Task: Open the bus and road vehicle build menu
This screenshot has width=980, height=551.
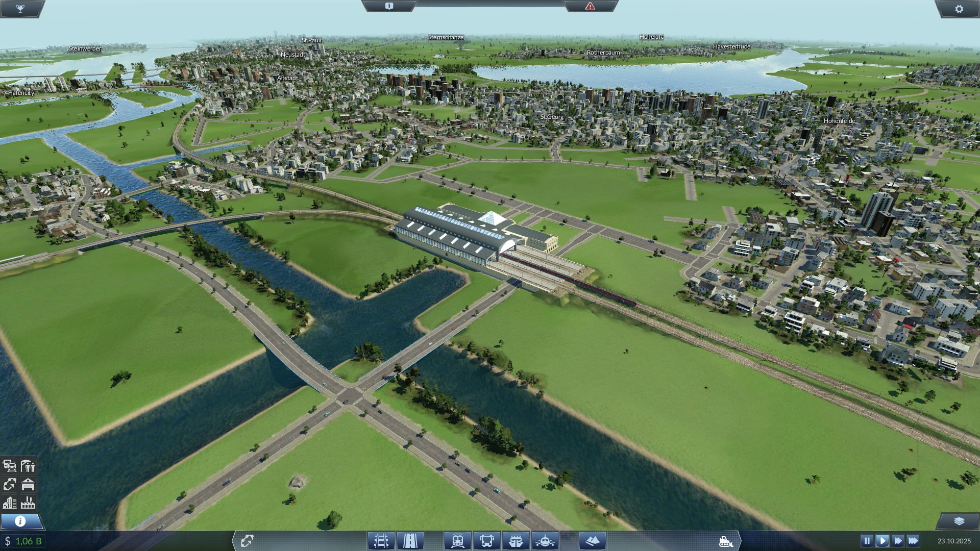Action: pyautogui.click(x=486, y=541)
